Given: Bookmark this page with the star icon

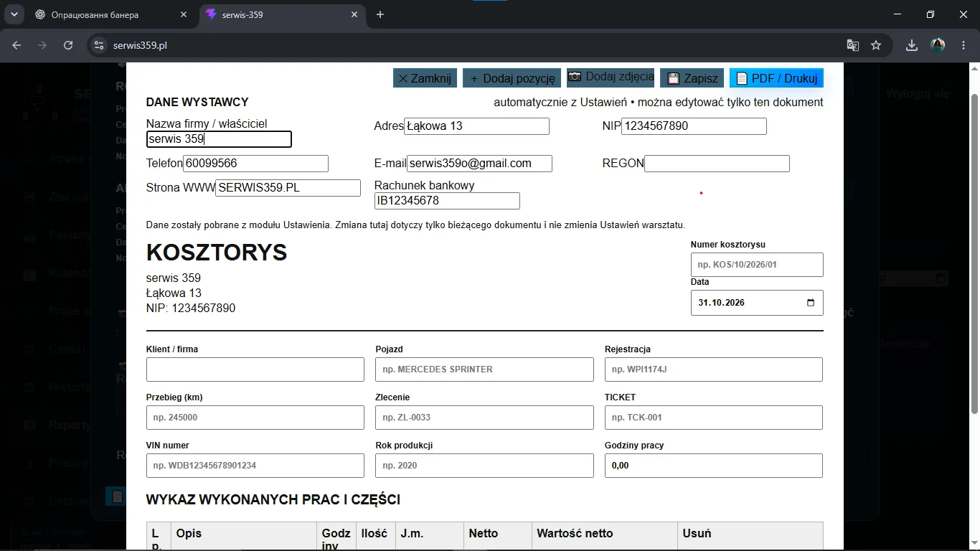Looking at the screenshot, I should tap(876, 45).
